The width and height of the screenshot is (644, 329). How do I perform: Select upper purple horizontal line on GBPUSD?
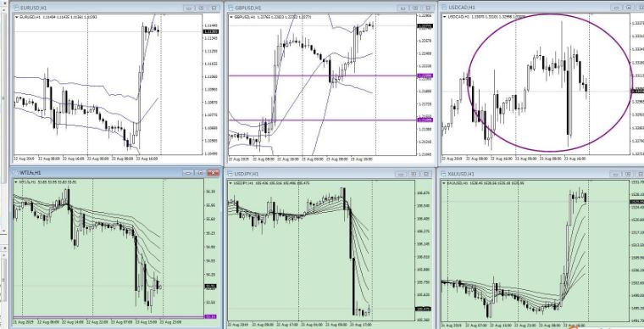(x=322, y=75)
